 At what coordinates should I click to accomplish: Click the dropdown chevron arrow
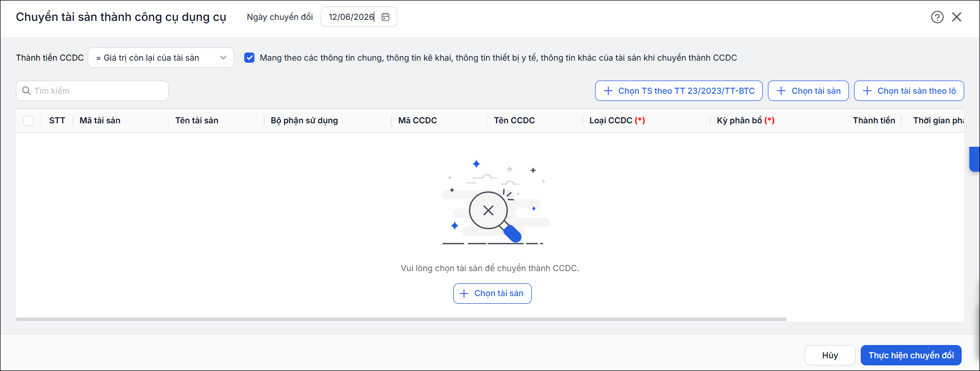click(x=223, y=58)
